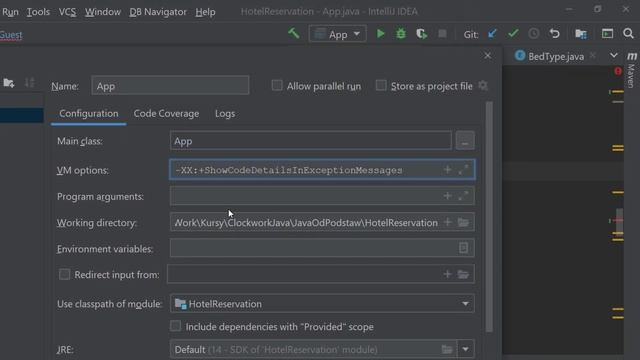Open the Tools menu
640x360 pixels.
pos(38,12)
